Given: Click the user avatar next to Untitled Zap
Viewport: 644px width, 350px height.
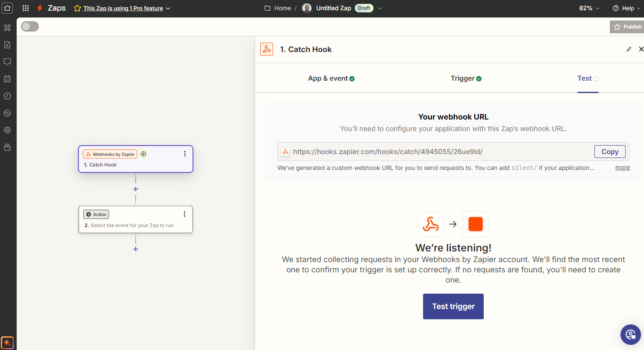Looking at the screenshot, I should 307,8.
